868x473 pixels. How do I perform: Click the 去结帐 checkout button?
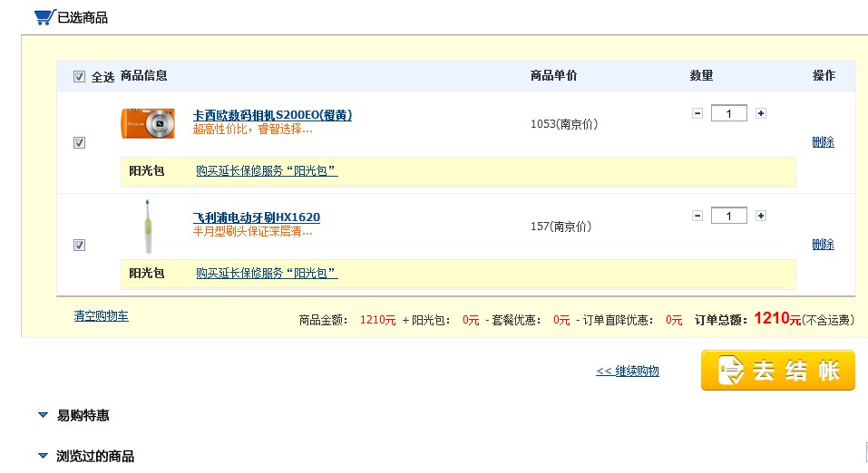tap(778, 370)
